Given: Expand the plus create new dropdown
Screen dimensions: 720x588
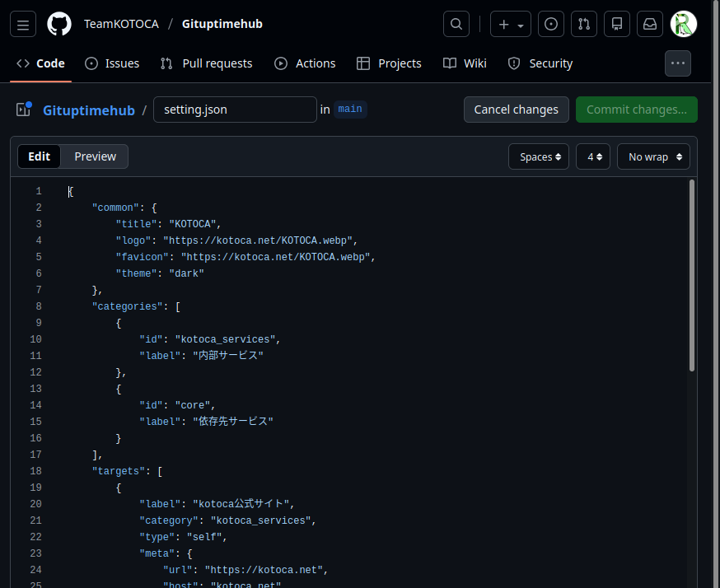Looking at the screenshot, I should coord(511,24).
